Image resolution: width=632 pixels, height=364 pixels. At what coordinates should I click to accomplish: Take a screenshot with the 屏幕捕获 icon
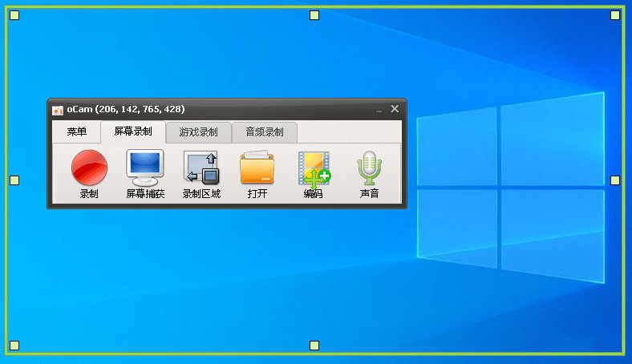point(145,174)
